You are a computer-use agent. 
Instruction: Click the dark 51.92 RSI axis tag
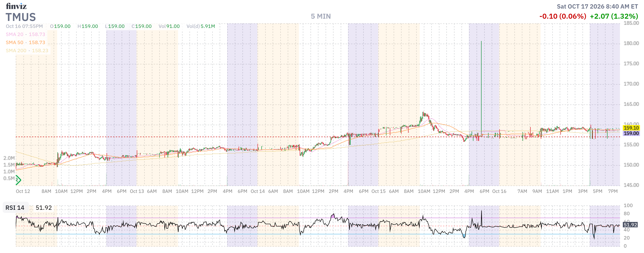point(630,225)
